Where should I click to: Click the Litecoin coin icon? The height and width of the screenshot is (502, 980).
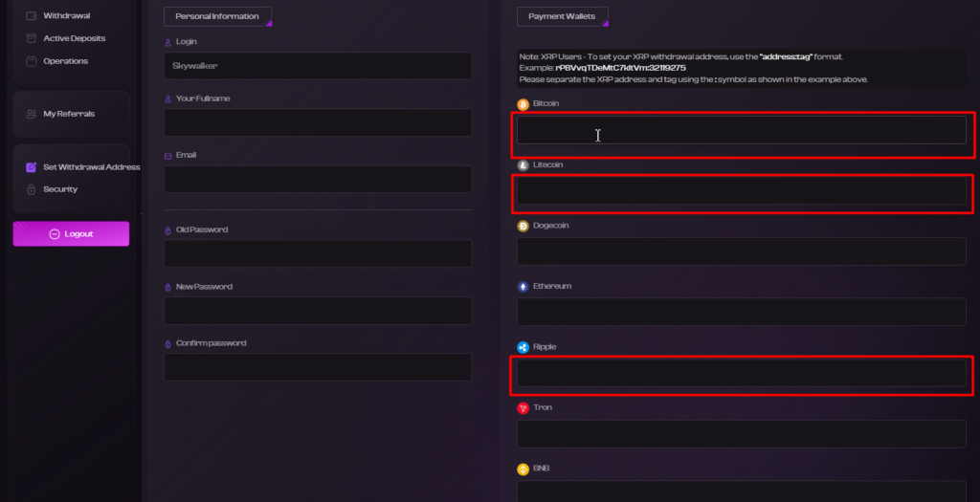click(523, 165)
